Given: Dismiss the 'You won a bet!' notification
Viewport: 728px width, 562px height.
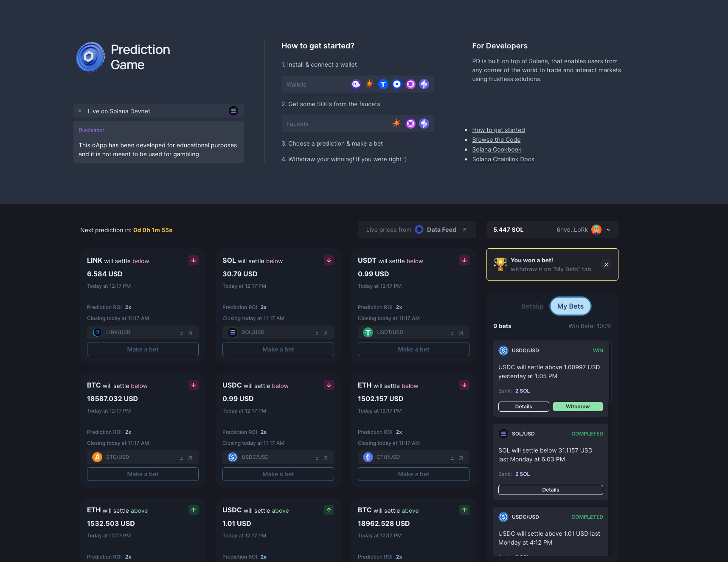Looking at the screenshot, I should click(606, 264).
